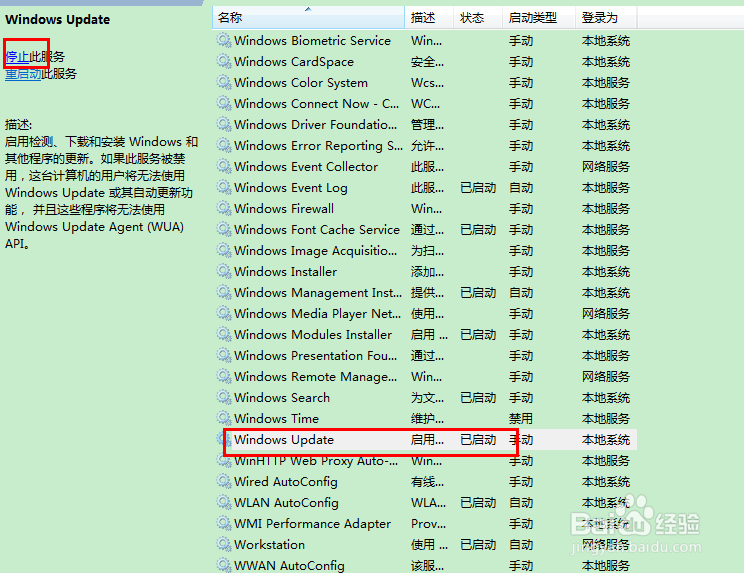Sort by the 启动类型 column header
The height and width of the screenshot is (573, 744).
[539, 18]
